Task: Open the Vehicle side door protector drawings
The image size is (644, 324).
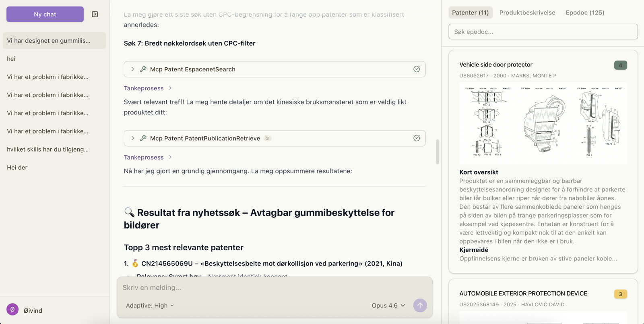Action: point(543,123)
